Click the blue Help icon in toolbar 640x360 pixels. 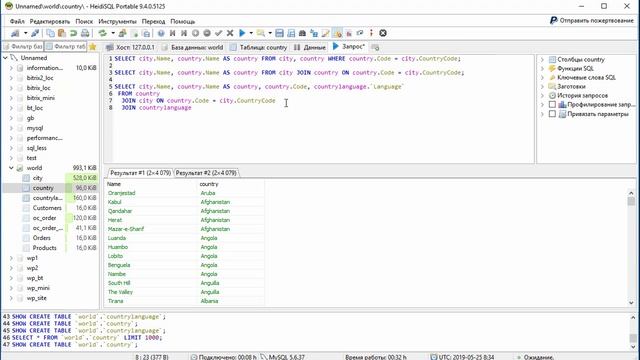(x=161, y=33)
